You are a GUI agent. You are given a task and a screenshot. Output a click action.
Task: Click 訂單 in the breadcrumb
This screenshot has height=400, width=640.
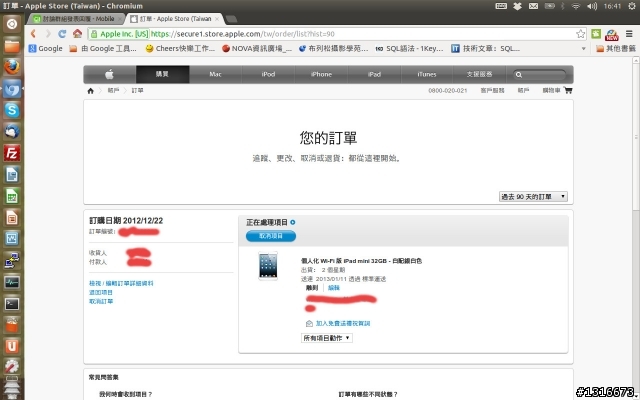click(x=138, y=91)
